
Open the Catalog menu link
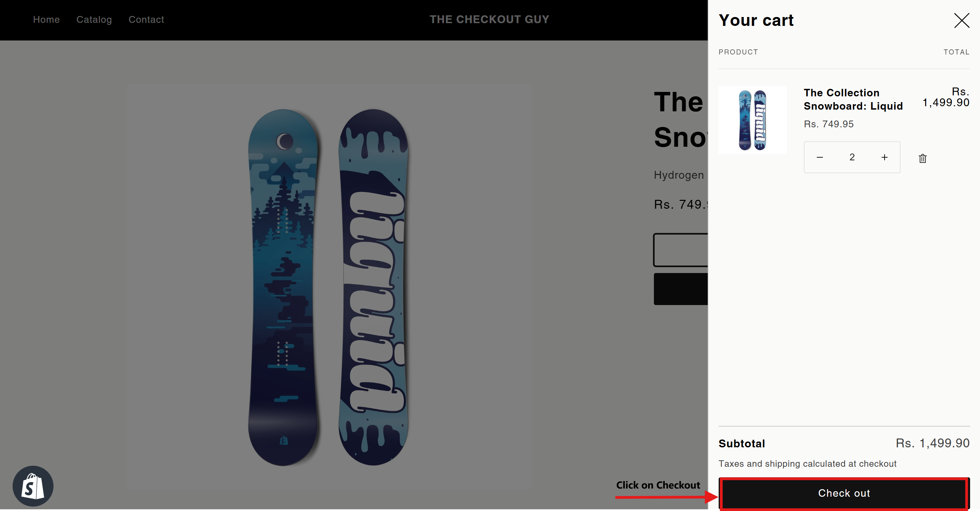click(94, 19)
